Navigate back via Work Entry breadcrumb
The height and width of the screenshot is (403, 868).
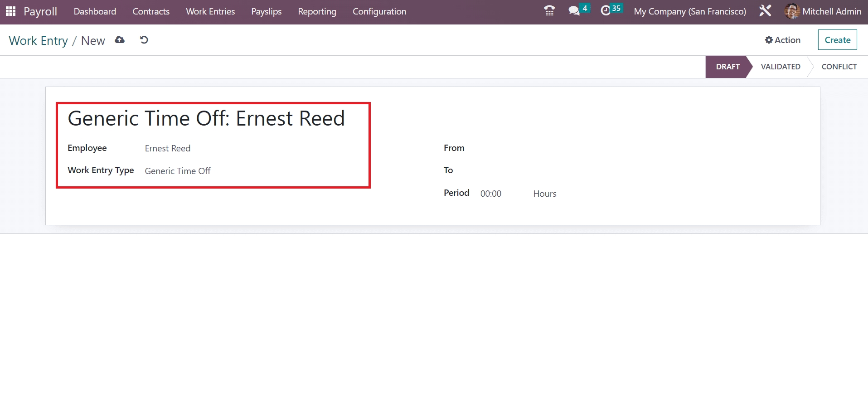(x=39, y=41)
